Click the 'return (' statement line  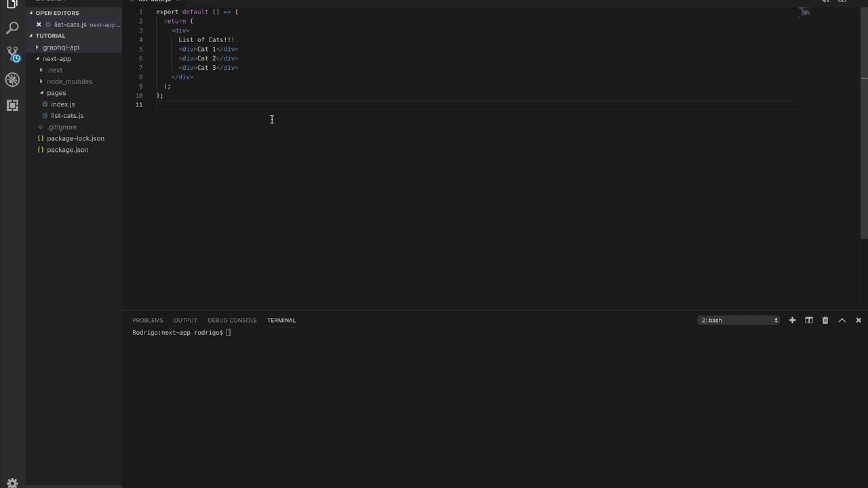178,21
